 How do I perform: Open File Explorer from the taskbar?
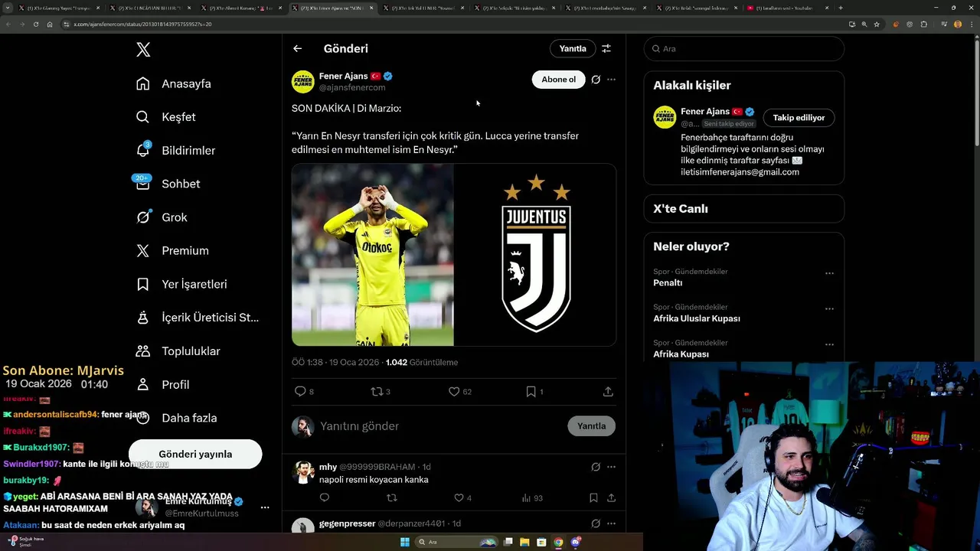click(524, 542)
